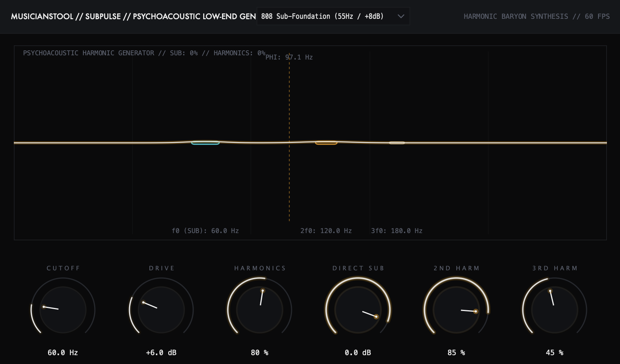Click the 80 % harmonics value

(x=260, y=352)
